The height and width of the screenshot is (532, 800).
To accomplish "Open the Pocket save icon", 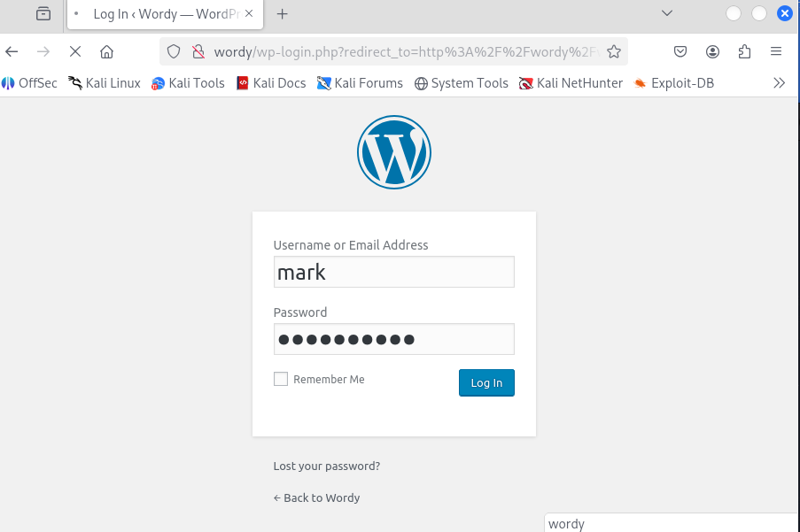I will tap(680, 51).
